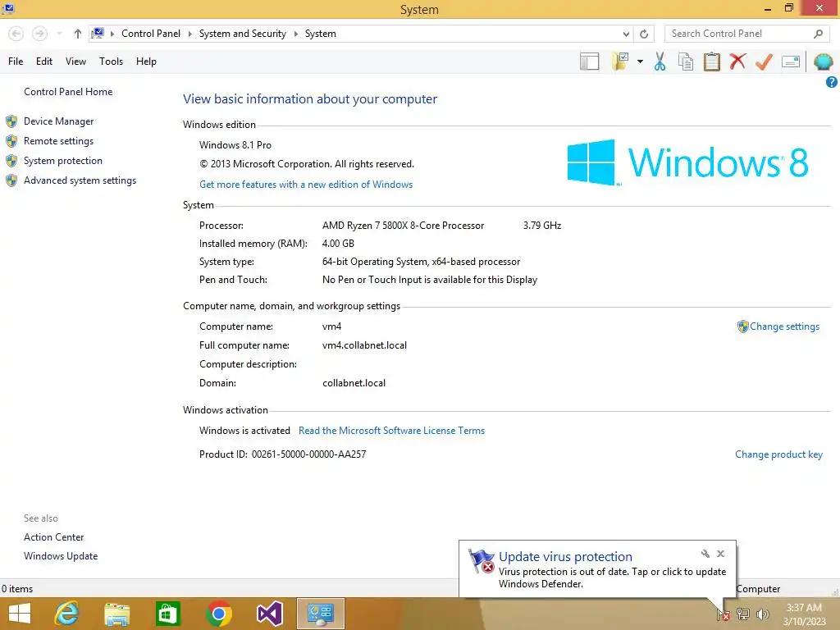Open the View menu
The height and width of the screenshot is (630, 840).
pyautogui.click(x=75, y=62)
